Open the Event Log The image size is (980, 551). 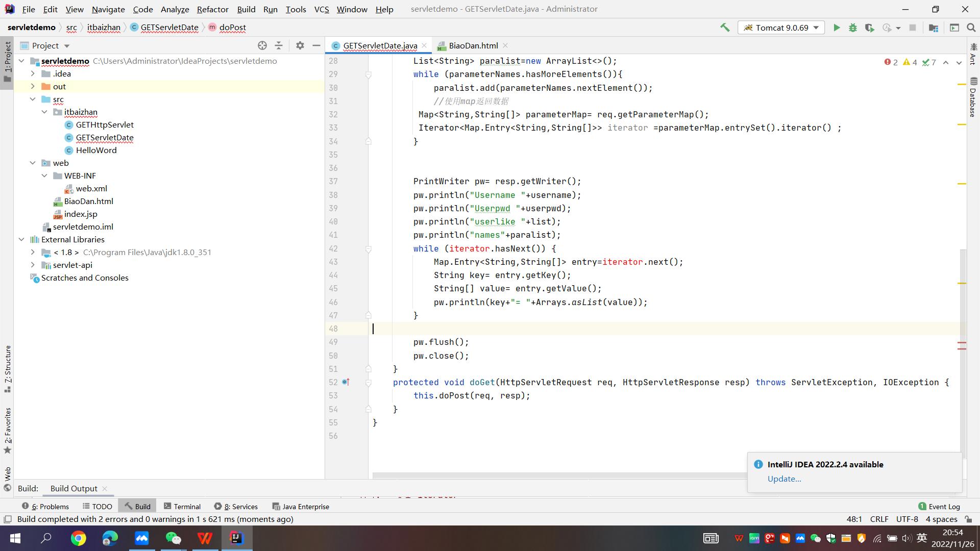point(939,507)
